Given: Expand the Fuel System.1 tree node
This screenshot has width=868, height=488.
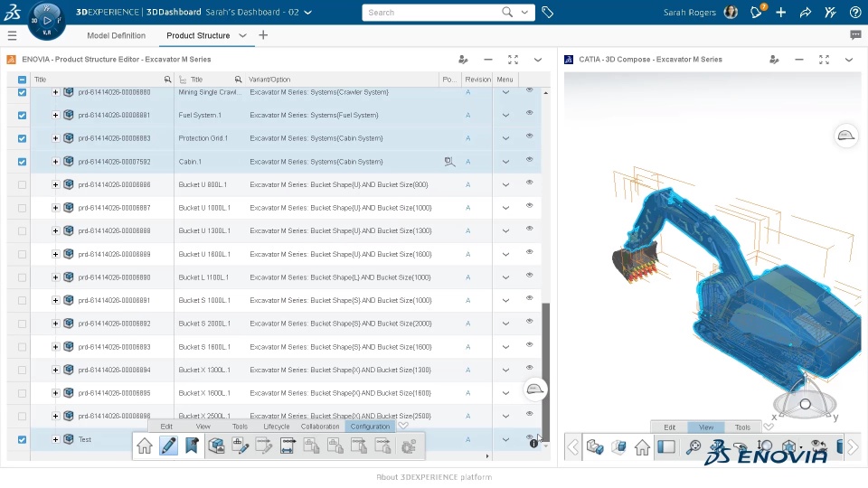Looking at the screenshot, I should (x=55, y=115).
